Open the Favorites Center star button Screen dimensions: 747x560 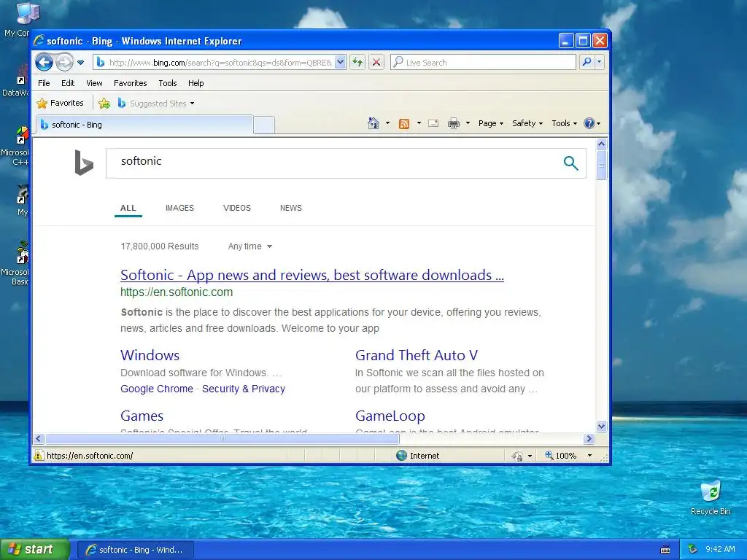pos(60,103)
